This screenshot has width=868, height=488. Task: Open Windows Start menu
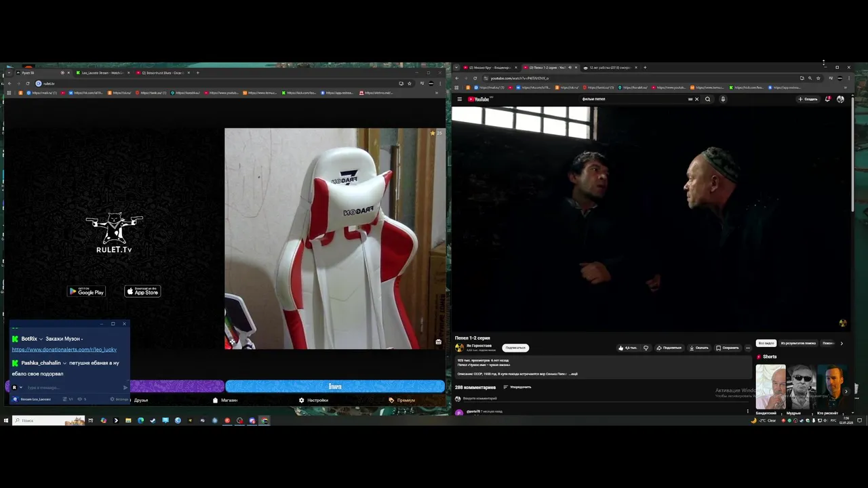pyautogui.click(x=5, y=420)
